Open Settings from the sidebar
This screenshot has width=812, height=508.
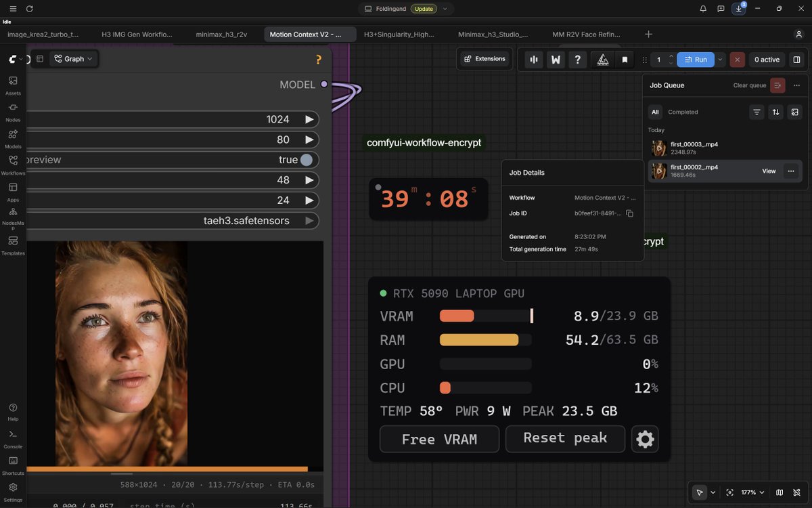[x=13, y=492]
